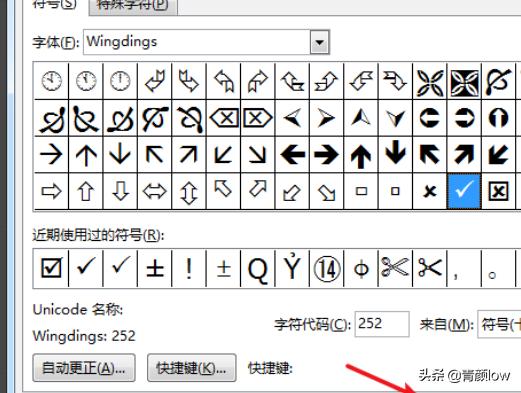
Task: Open the 快捷键(K)... dialog
Action: (x=192, y=368)
